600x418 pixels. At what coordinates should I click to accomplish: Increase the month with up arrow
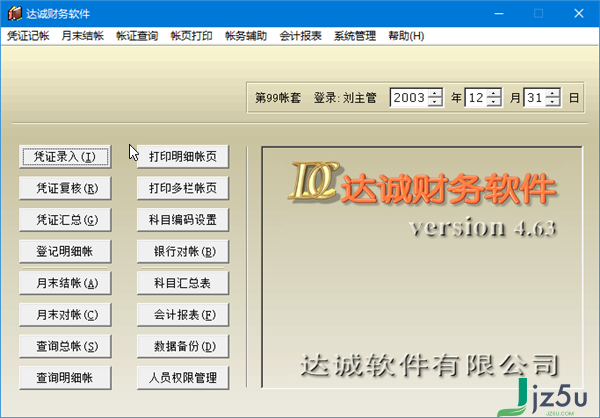[494, 93]
